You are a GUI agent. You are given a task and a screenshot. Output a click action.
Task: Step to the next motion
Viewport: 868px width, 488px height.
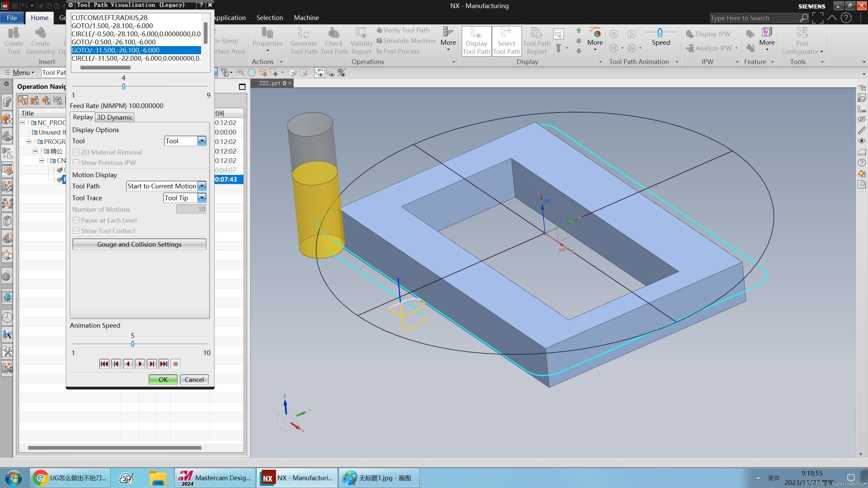[x=152, y=364]
